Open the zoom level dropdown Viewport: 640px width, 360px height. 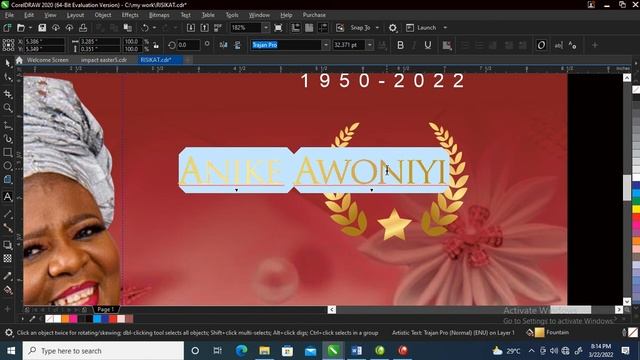click(266, 28)
